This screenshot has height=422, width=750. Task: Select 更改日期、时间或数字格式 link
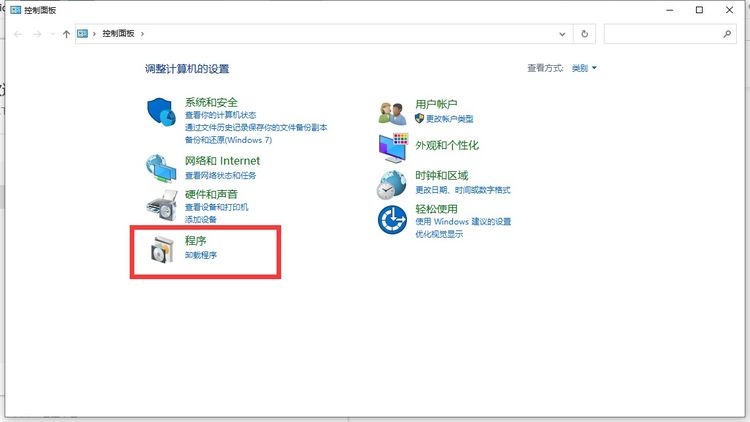pos(462,189)
